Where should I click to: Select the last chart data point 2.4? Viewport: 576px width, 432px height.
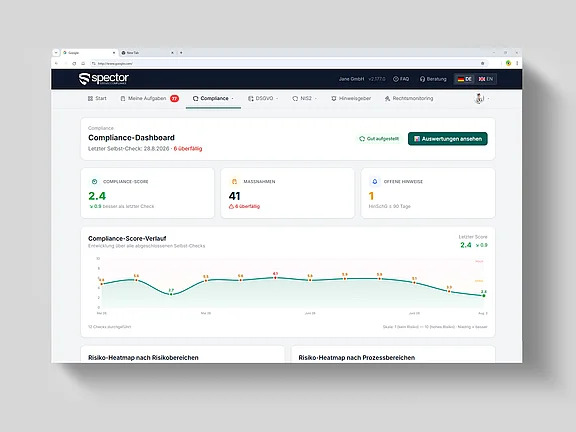(484, 295)
